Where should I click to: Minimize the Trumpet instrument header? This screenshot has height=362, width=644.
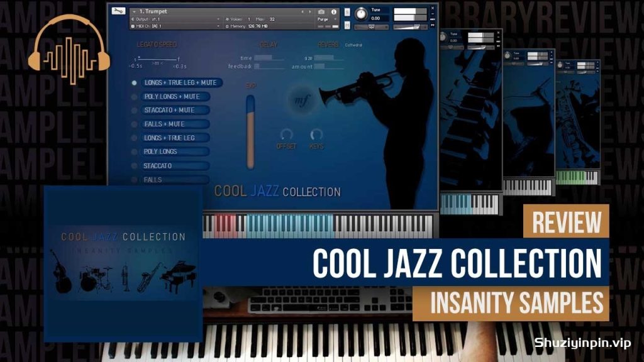tap(433, 14)
